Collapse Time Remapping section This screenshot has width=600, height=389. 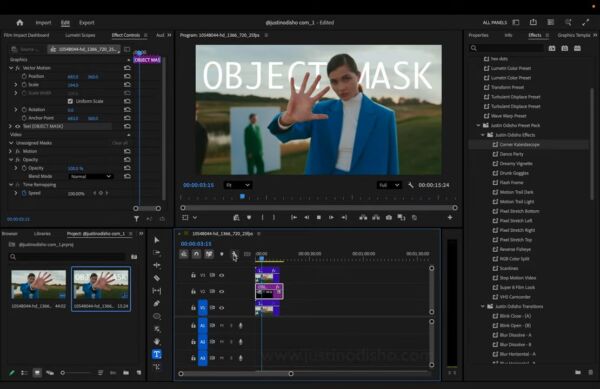(11, 185)
